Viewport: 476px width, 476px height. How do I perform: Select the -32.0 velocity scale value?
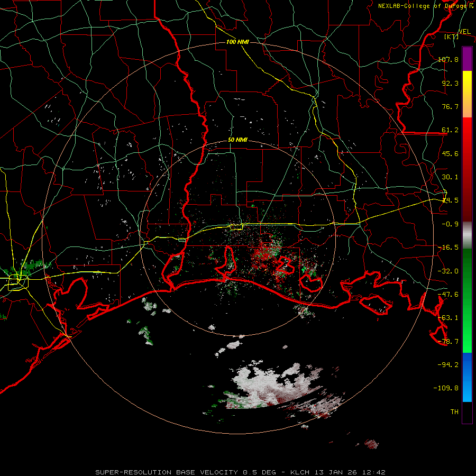tap(448, 271)
